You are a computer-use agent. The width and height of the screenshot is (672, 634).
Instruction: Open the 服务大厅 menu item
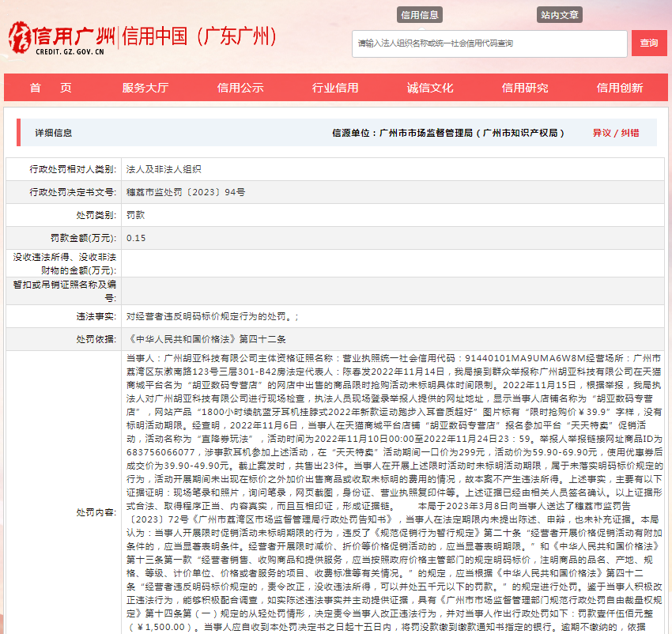(145, 88)
